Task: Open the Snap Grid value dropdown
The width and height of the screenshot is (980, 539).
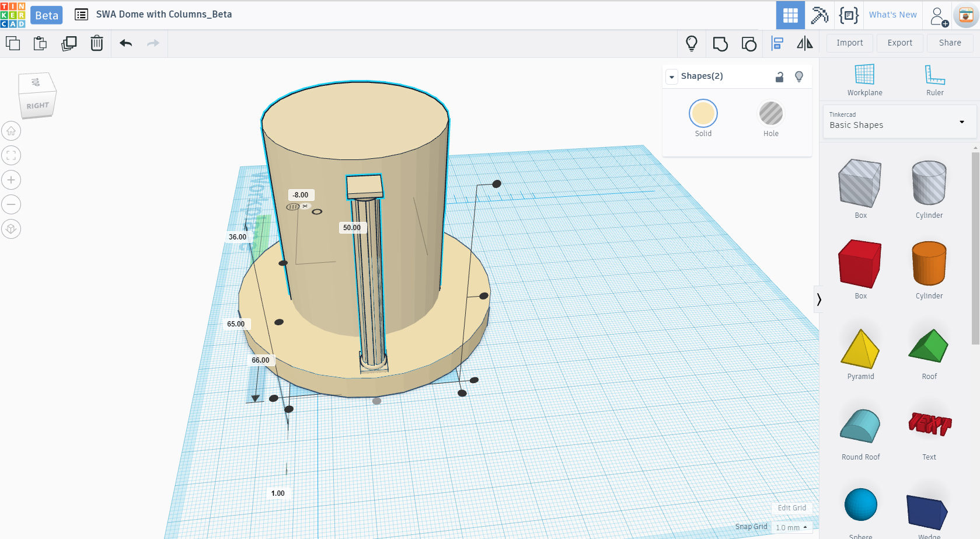Action: click(x=791, y=527)
